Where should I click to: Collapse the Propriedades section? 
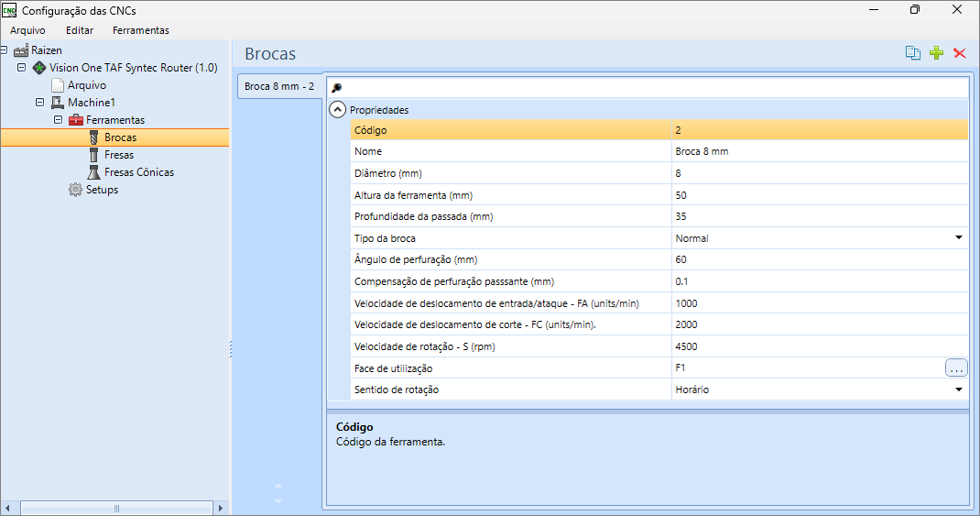pos(337,109)
